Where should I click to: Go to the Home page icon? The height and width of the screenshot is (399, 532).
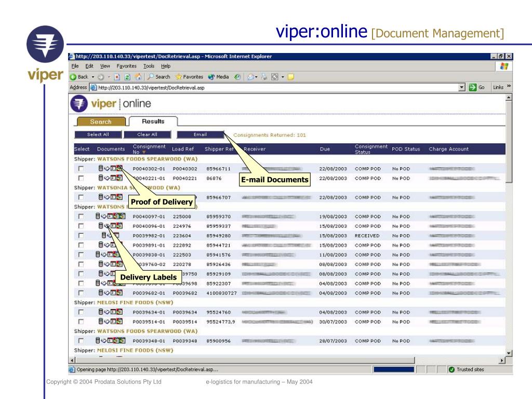[138, 77]
